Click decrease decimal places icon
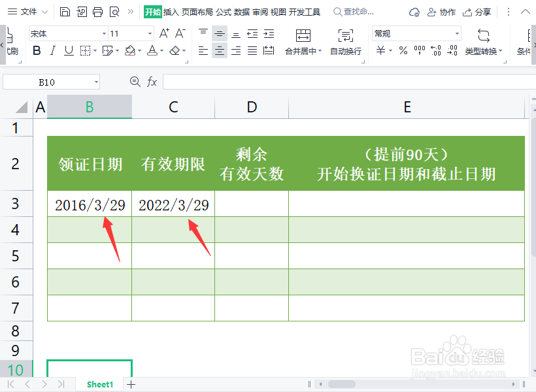Viewport: 536px width, 392px height. coord(452,50)
